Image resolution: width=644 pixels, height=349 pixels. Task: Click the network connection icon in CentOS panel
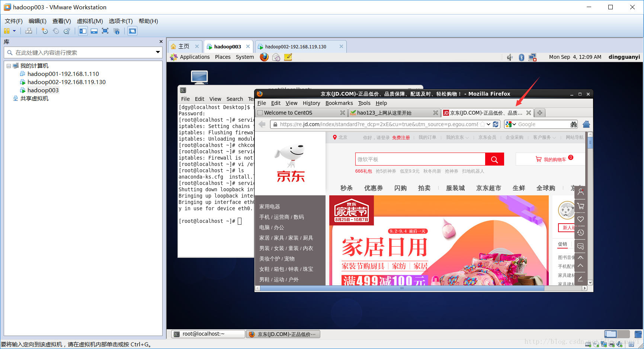click(533, 57)
